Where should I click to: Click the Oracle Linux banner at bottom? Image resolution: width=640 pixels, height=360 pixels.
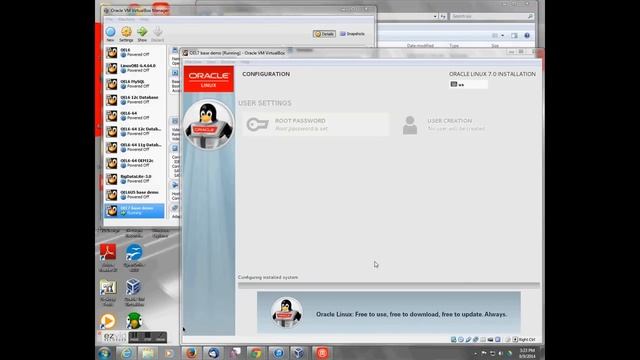point(389,313)
